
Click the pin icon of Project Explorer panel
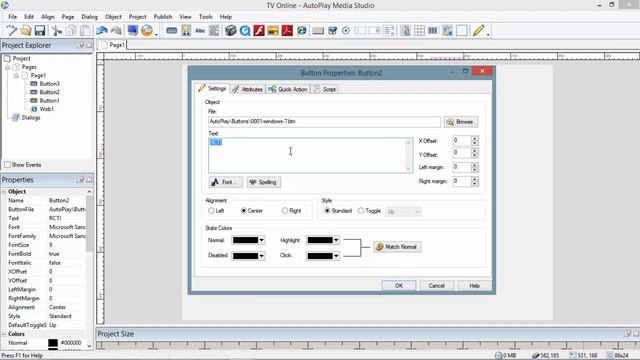point(80,45)
